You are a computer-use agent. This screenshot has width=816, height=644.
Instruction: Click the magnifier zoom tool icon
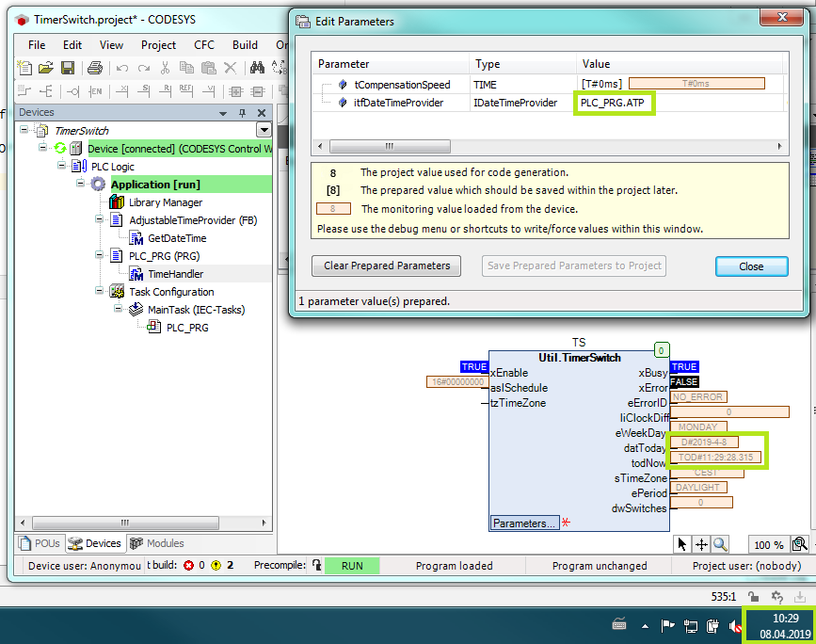(720, 544)
